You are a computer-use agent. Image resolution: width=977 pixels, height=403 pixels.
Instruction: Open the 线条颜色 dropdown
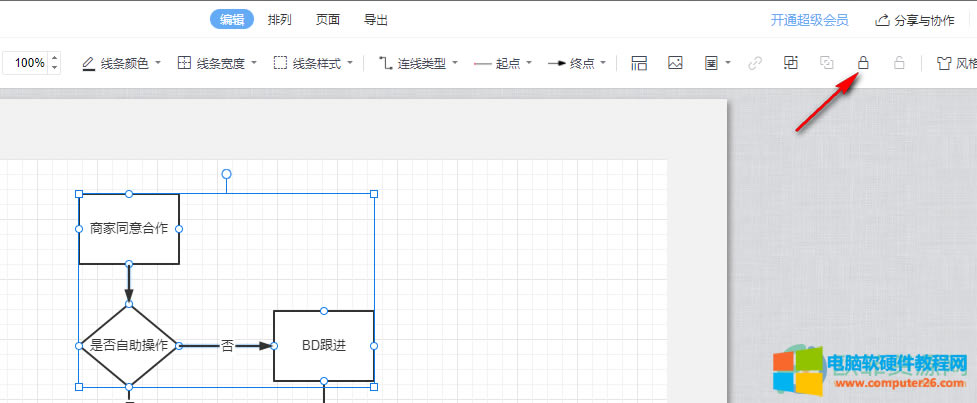[123, 63]
